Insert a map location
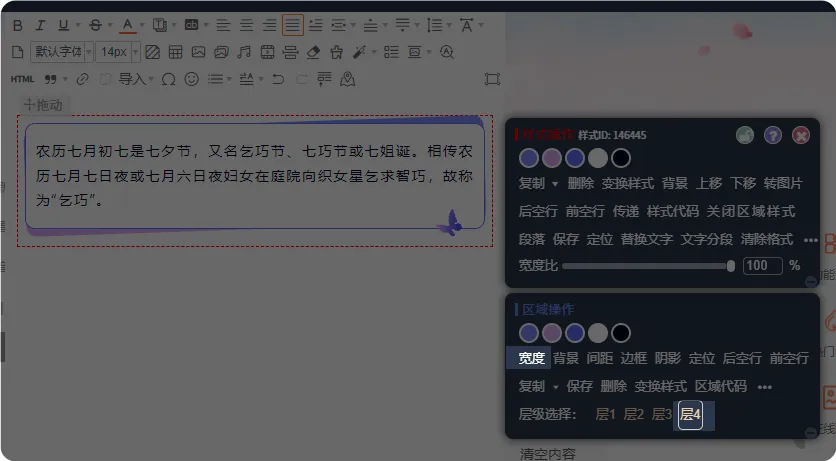 tap(348, 79)
